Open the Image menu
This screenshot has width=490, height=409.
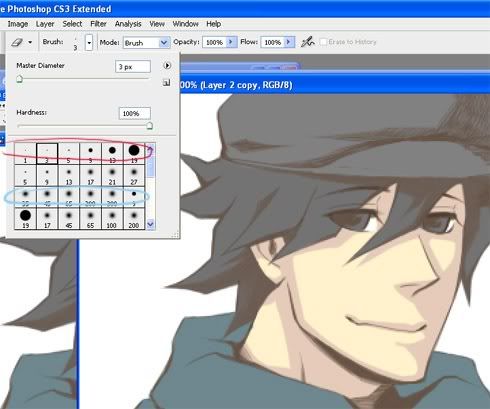tap(18, 24)
